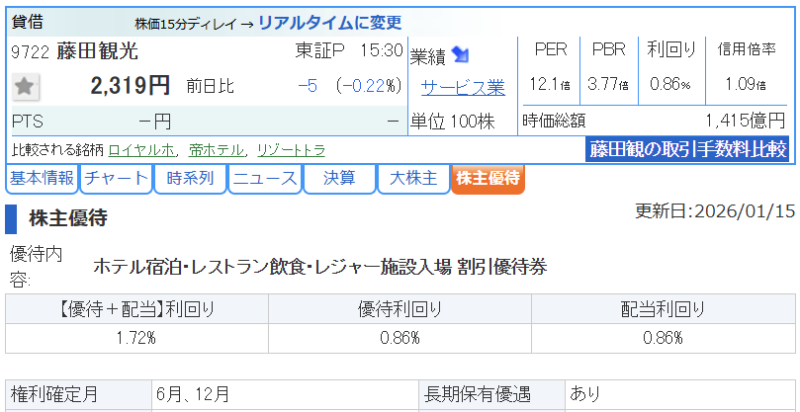Select the 時系列 tab
The width and height of the screenshot is (800, 412).
[x=190, y=179]
